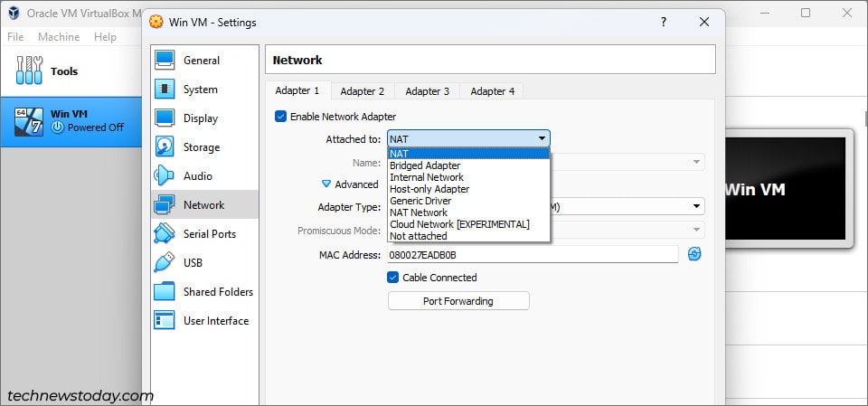Open the Shared Folders folder icon
Image resolution: width=868 pixels, height=406 pixels.
pos(165,291)
